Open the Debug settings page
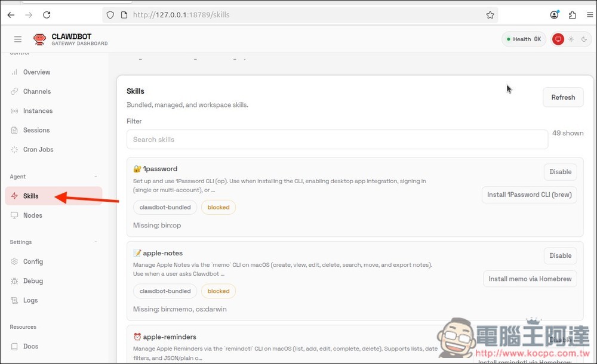 pos(33,281)
